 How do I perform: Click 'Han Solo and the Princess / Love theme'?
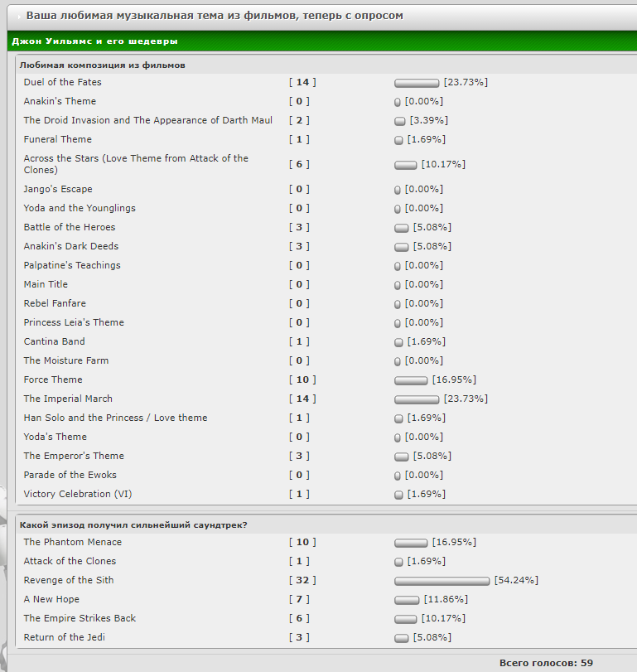coord(116,418)
